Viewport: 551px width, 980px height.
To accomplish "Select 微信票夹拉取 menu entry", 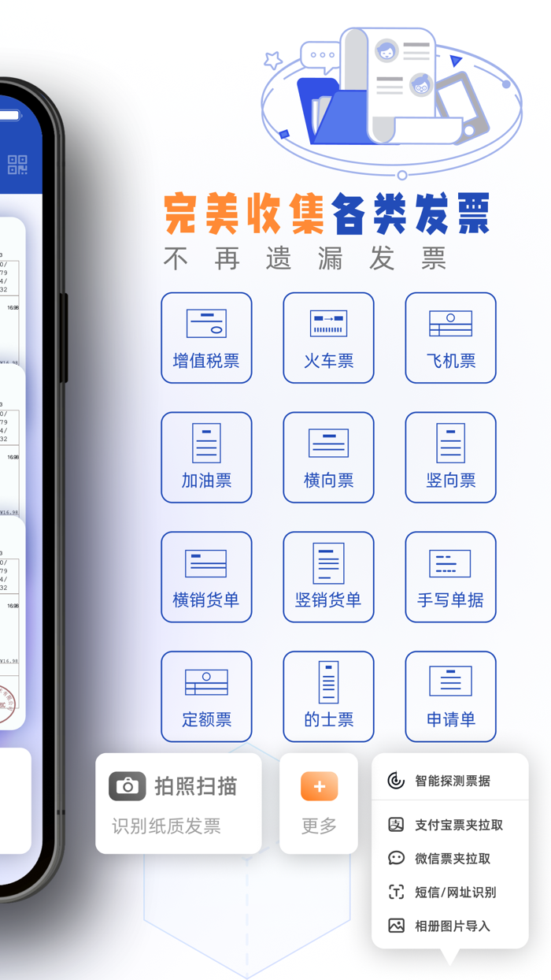I will 450,859.
